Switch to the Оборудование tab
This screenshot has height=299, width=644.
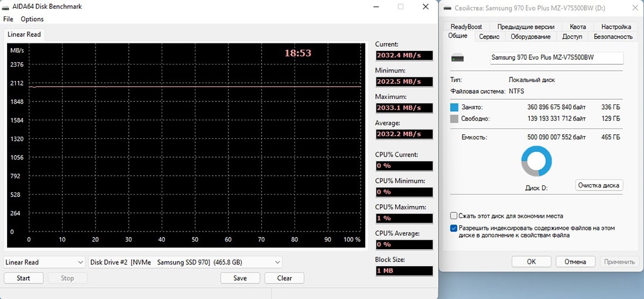click(x=530, y=36)
